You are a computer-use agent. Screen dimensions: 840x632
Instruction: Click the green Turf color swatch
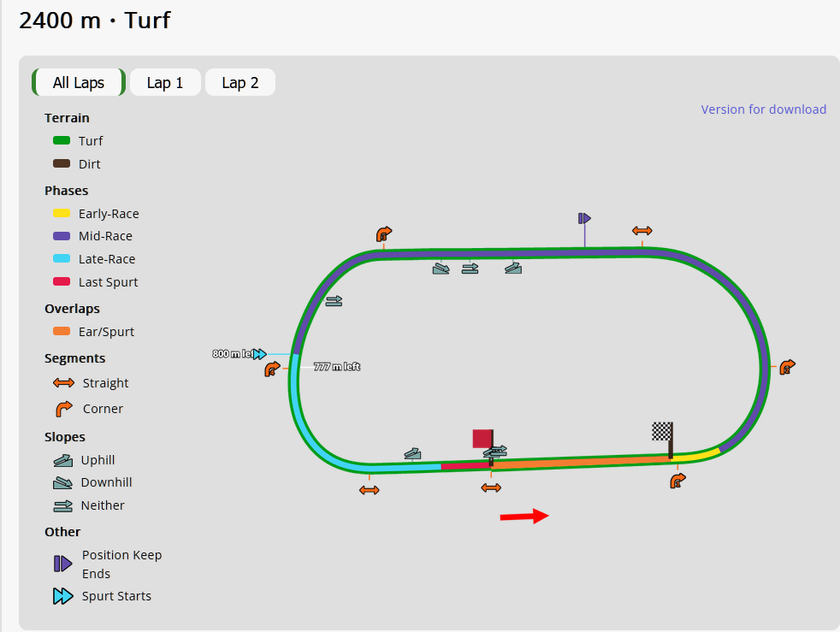pyautogui.click(x=62, y=140)
